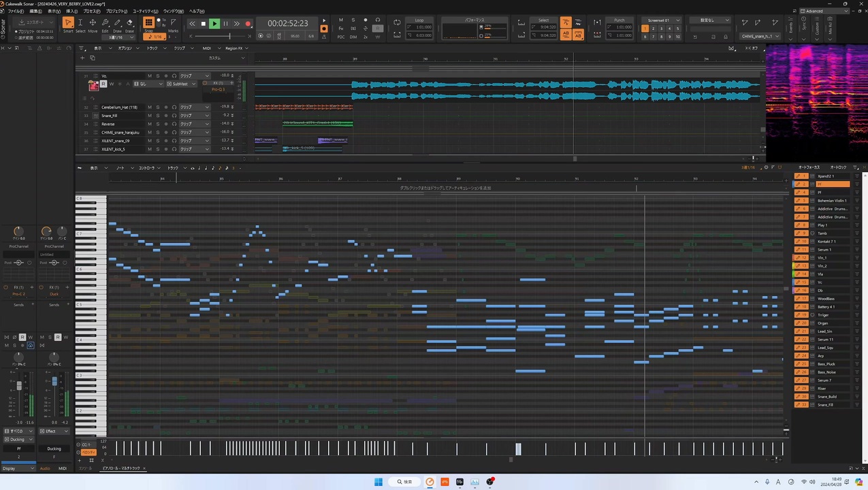The height and width of the screenshot is (490, 868).
Task: Select the Smart tool
Action: [x=68, y=24]
